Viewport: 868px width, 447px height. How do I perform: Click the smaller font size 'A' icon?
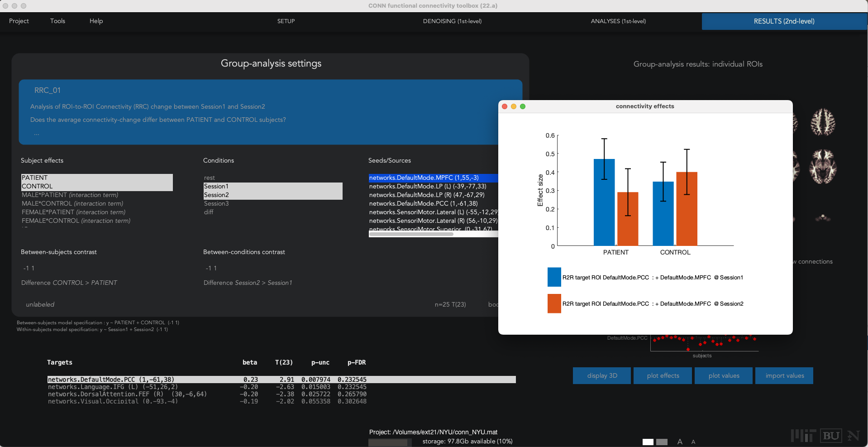tap(693, 442)
